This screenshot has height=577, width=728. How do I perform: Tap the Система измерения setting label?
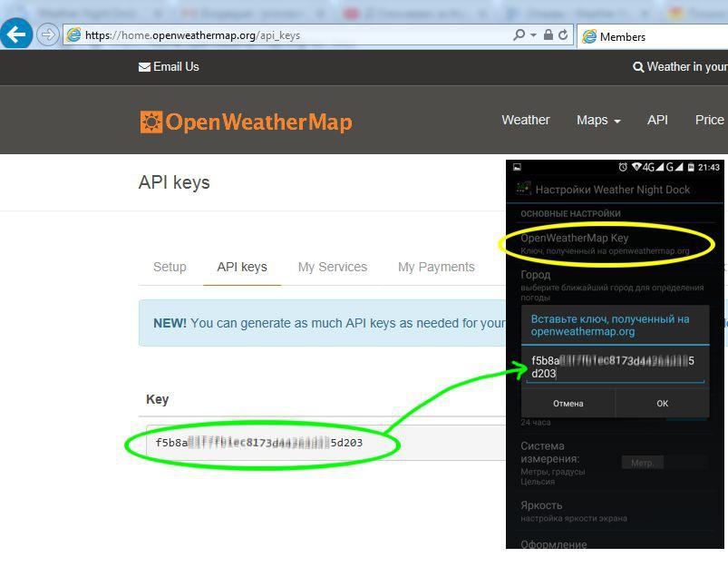coord(549,453)
